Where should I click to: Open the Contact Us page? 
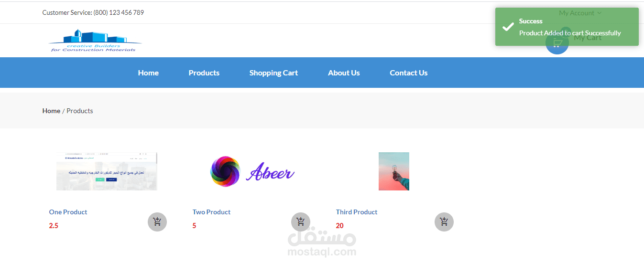point(409,73)
